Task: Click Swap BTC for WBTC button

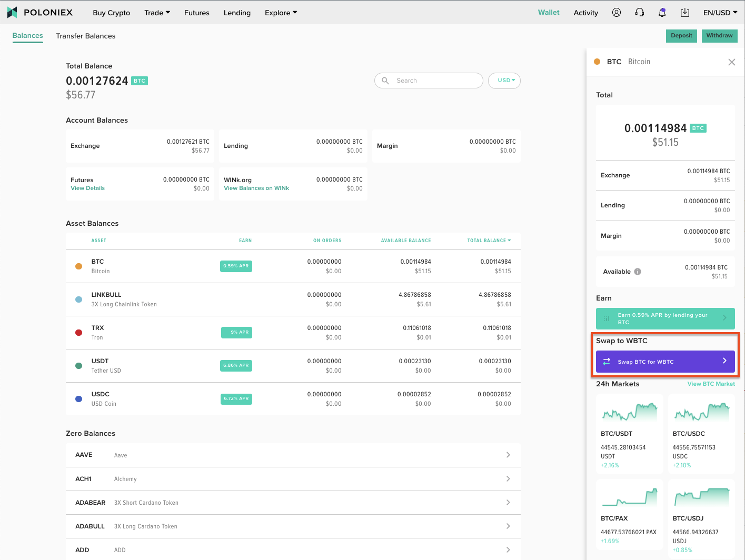Action: [665, 362]
